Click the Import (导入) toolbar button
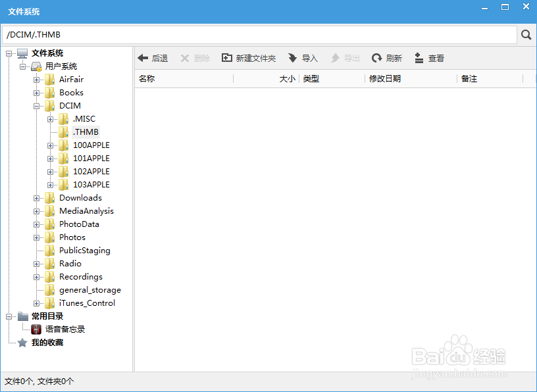This screenshot has height=392, width=537. [x=303, y=58]
